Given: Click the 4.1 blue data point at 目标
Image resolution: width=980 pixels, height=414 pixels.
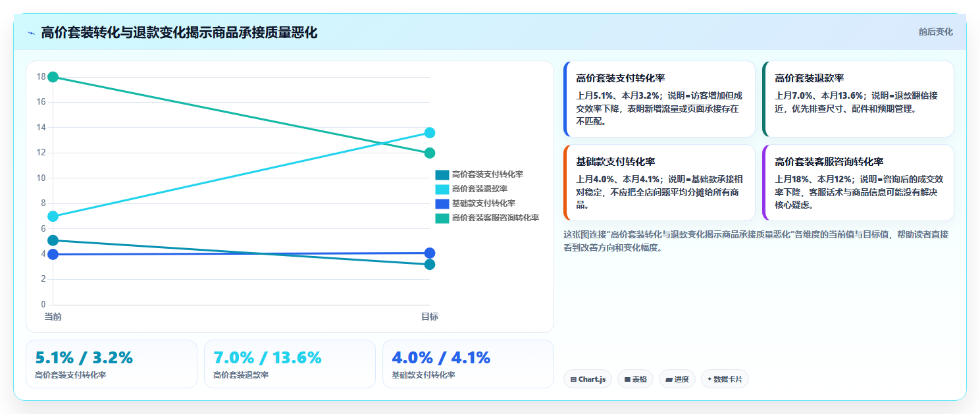Looking at the screenshot, I should [x=430, y=253].
